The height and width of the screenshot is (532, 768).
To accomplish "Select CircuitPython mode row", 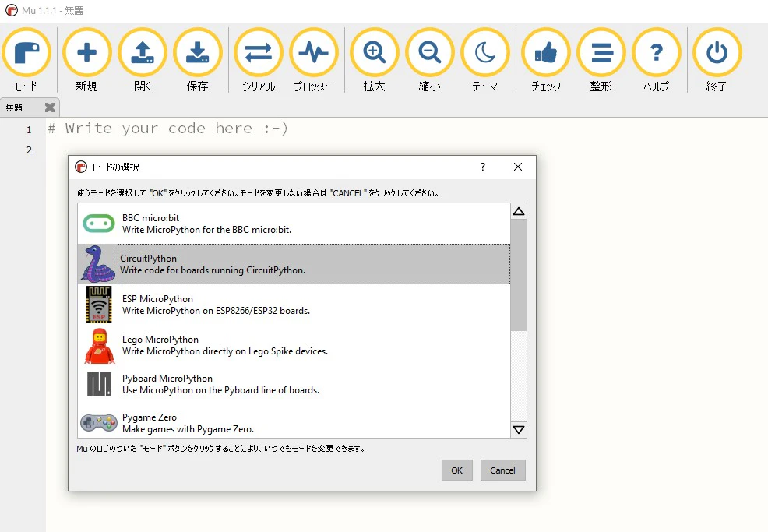I will (x=294, y=264).
